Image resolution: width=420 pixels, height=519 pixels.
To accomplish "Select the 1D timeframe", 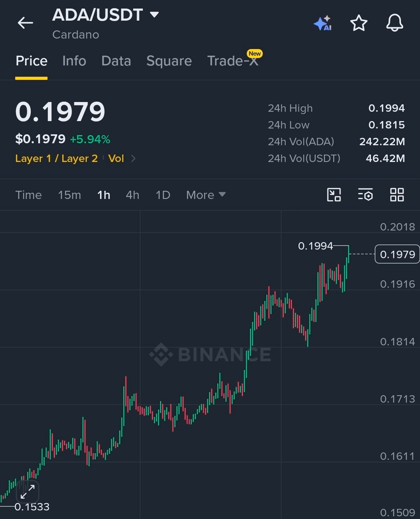I will [x=163, y=195].
